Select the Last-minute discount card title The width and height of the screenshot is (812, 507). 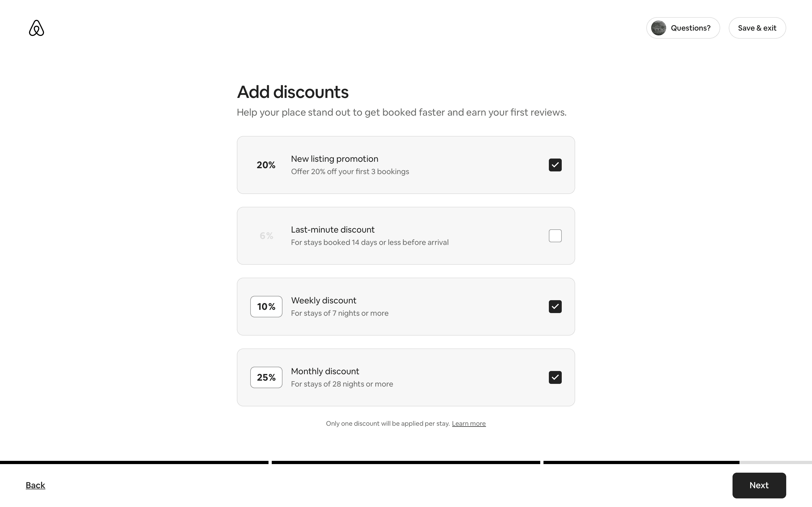point(332,230)
